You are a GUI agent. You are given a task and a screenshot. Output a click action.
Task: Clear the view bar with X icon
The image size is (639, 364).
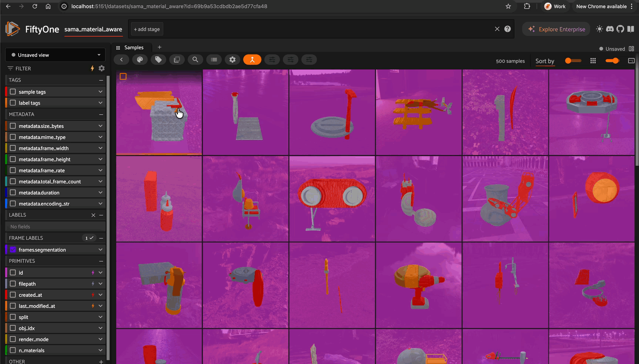(x=497, y=29)
